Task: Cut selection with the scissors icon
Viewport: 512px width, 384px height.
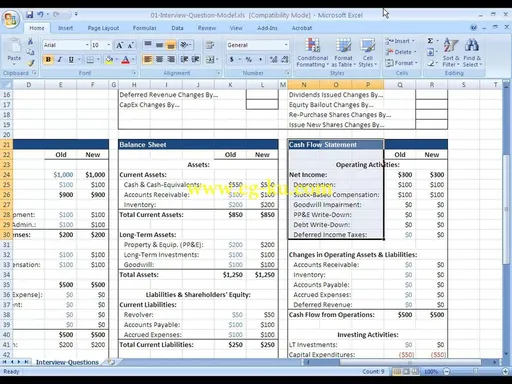Action: pos(30,41)
